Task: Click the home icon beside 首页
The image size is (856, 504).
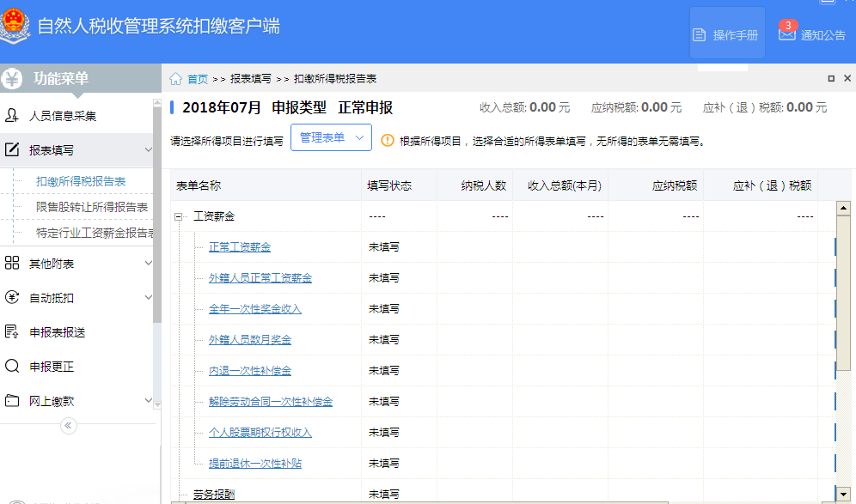Action: tap(175, 79)
